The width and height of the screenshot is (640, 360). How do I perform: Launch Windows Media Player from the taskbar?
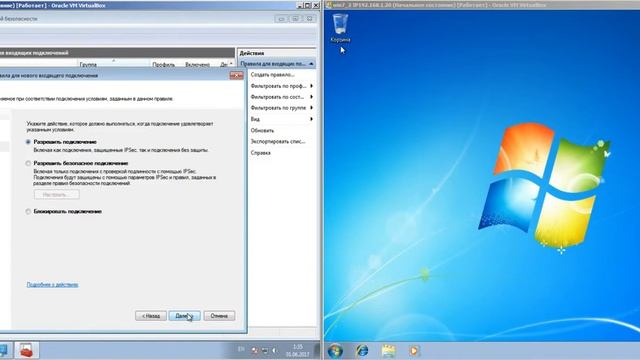click(x=413, y=351)
